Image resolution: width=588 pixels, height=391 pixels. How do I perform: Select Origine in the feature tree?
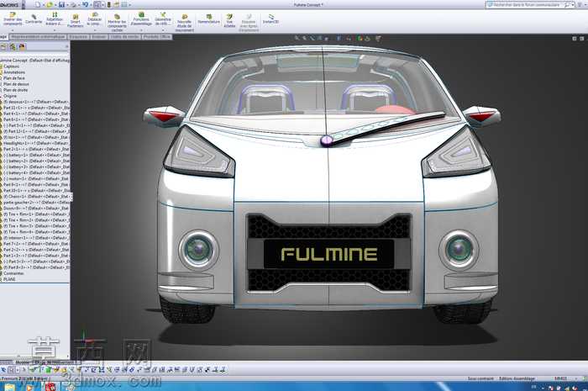click(x=10, y=96)
